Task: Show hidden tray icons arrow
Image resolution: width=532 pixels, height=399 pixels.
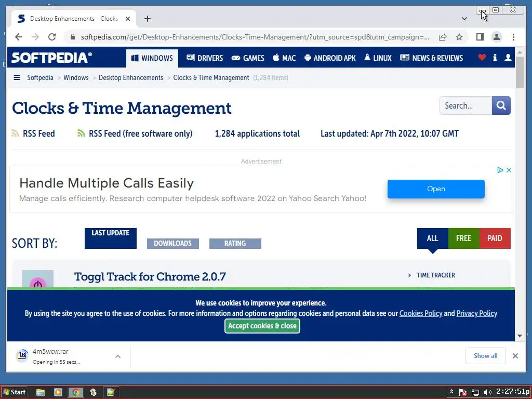Action: [x=451, y=392]
